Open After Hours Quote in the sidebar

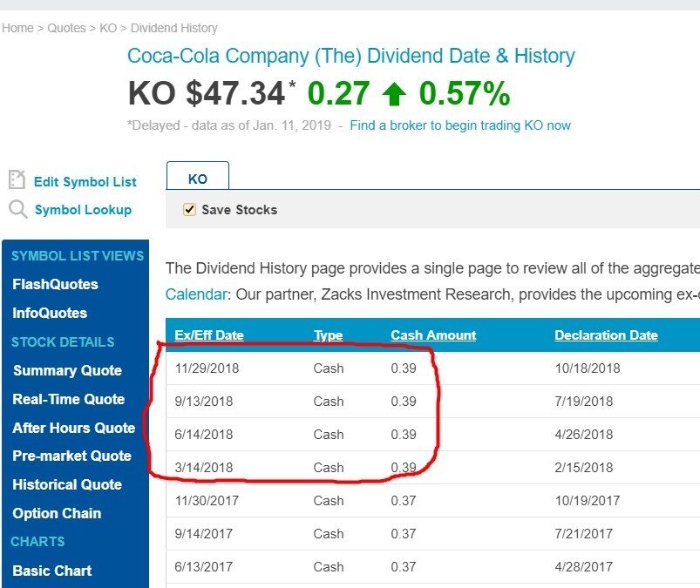coord(74,428)
